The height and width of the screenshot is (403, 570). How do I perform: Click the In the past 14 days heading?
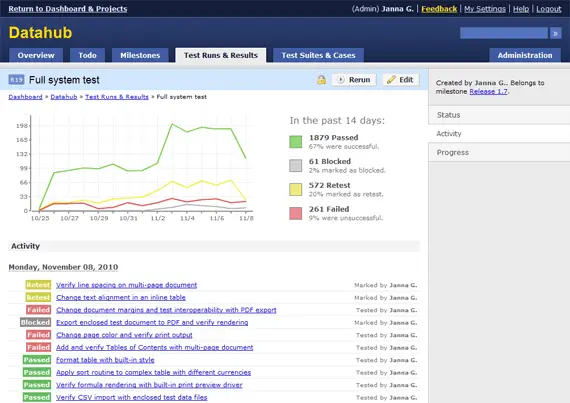coord(337,121)
